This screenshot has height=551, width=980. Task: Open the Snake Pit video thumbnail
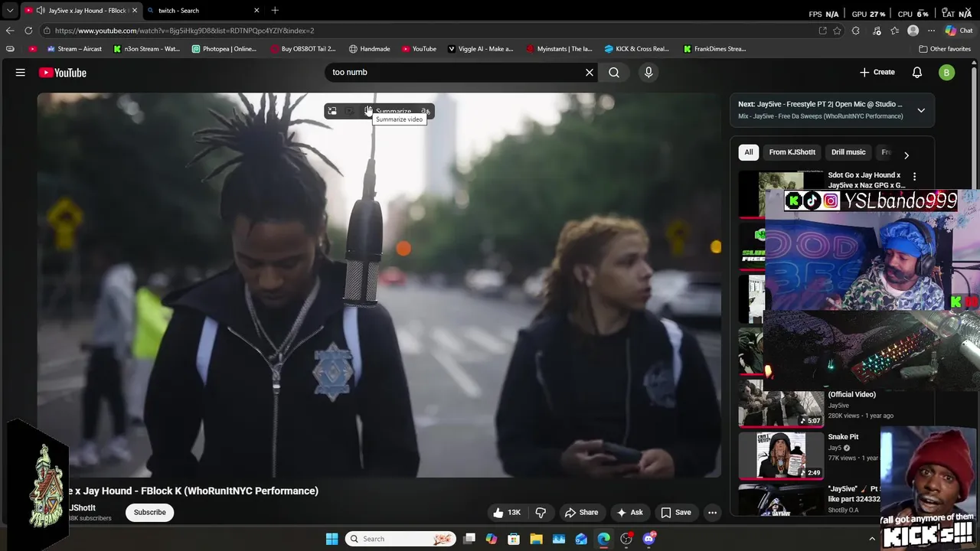tap(781, 455)
